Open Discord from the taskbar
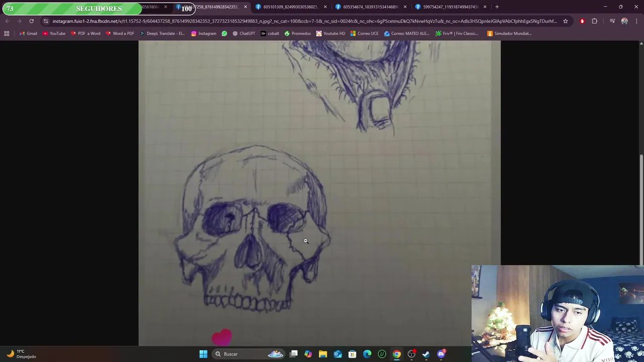Screen dimensions: 644x362 (441, 354)
